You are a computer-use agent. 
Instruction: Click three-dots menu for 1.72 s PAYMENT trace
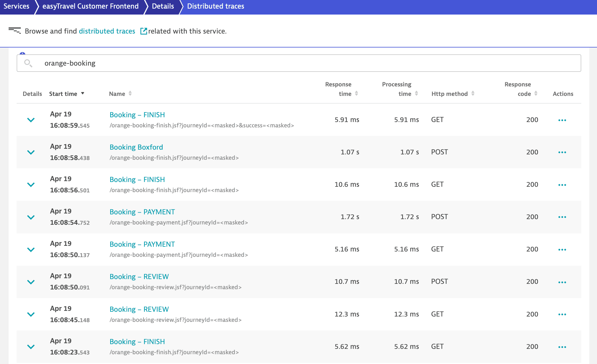[x=562, y=217]
